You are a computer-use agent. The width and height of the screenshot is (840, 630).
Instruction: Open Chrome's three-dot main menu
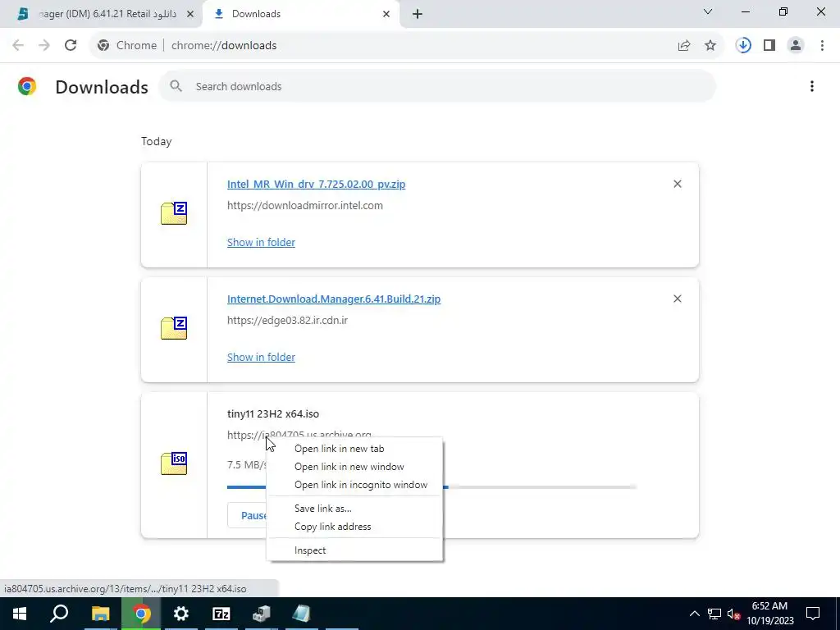pos(822,46)
